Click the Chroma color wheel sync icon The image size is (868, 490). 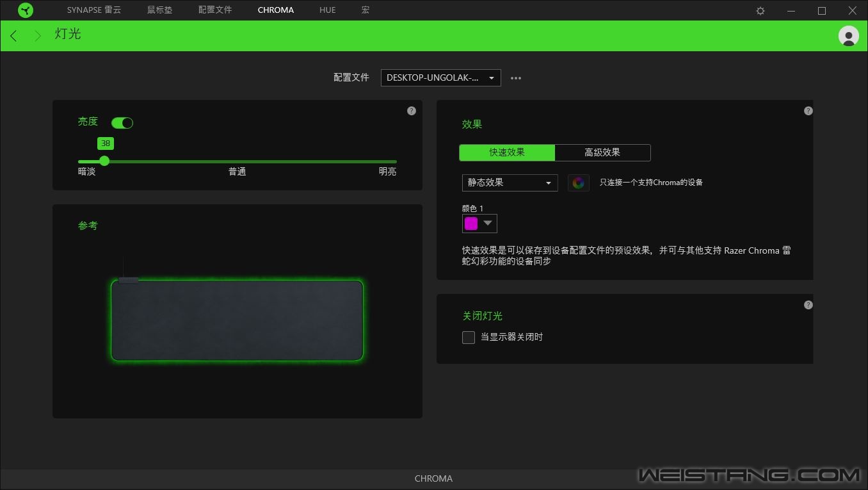(579, 183)
